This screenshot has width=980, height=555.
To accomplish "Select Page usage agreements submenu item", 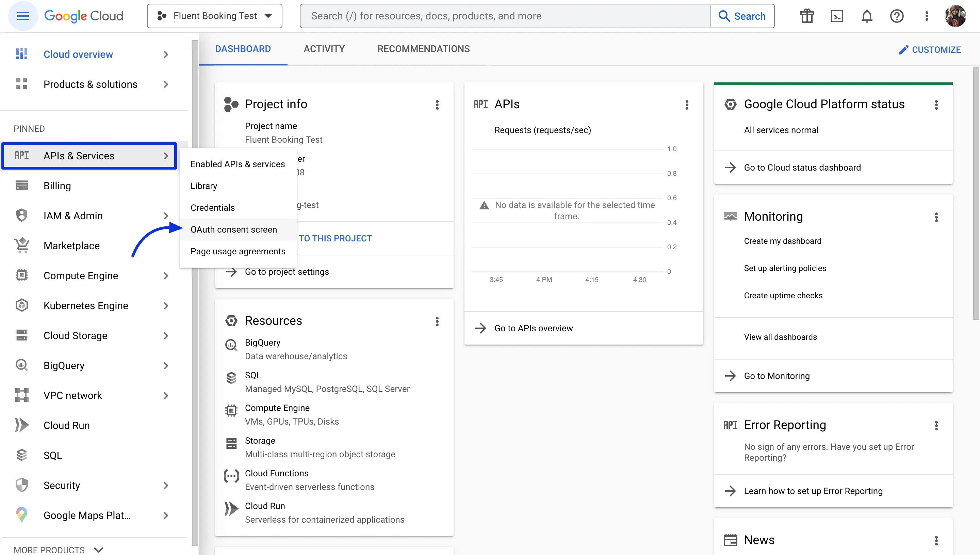I will 238,251.
